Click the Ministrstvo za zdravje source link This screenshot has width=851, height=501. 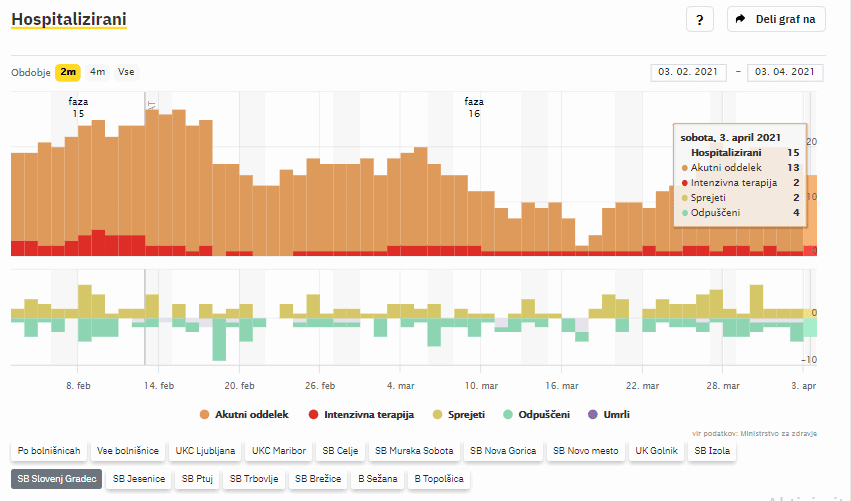780,433
